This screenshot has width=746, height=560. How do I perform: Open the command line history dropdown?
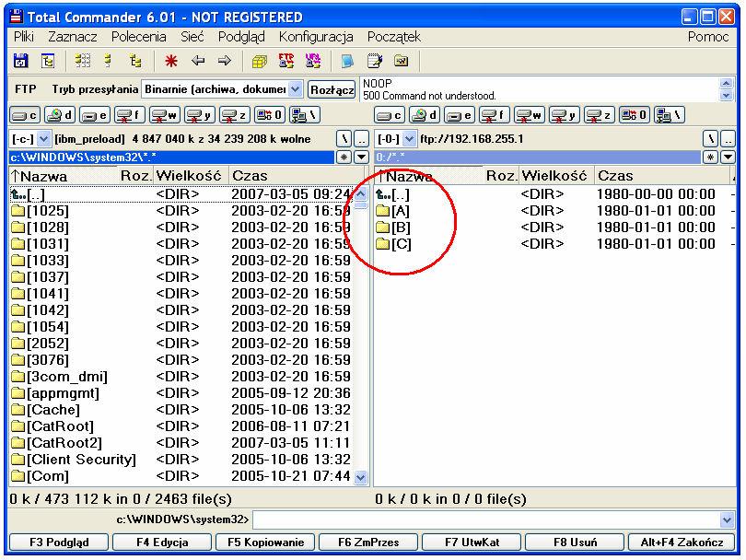coord(727,519)
